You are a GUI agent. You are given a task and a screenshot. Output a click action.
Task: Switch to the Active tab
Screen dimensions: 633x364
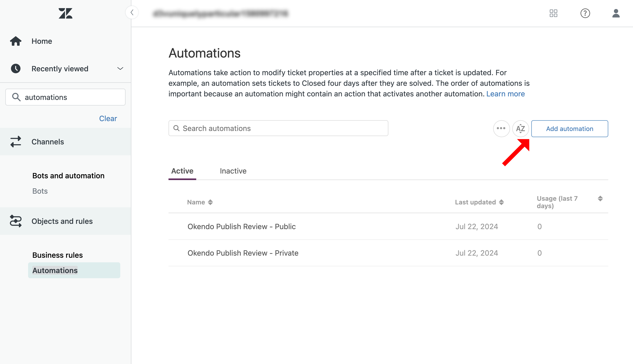tap(182, 171)
